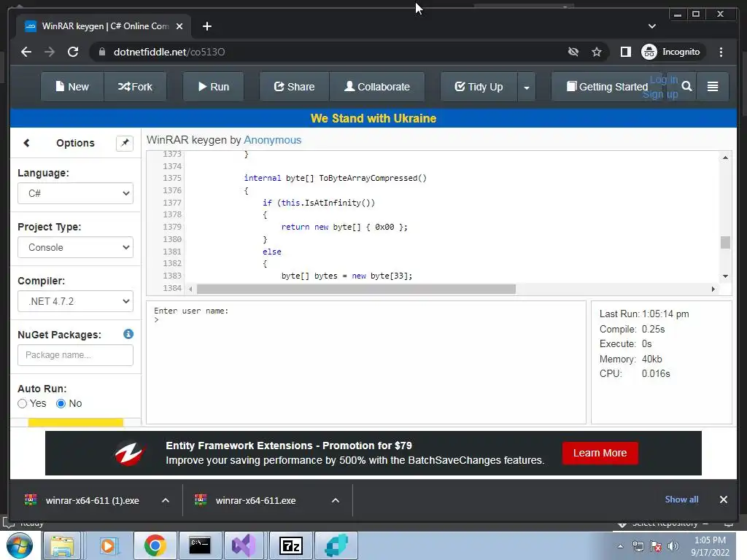Close the downloads bar
The width and height of the screenshot is (747, 560).
pyautogui.click(x=723, y=499)
